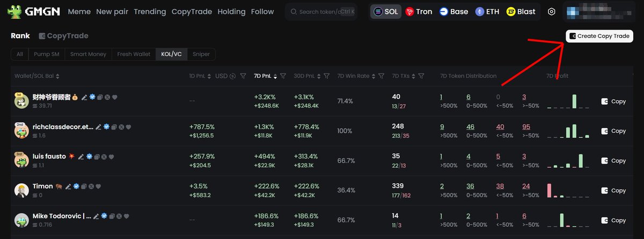
Task: Click verified badge beside richclassdecor.et...
Action: 106,127
